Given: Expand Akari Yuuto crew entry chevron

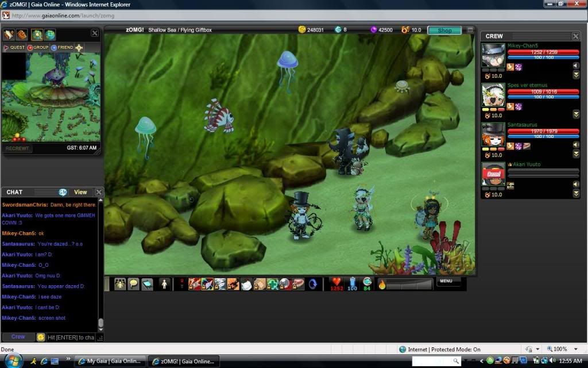Looking at the screenshot, I should point(576,194).
